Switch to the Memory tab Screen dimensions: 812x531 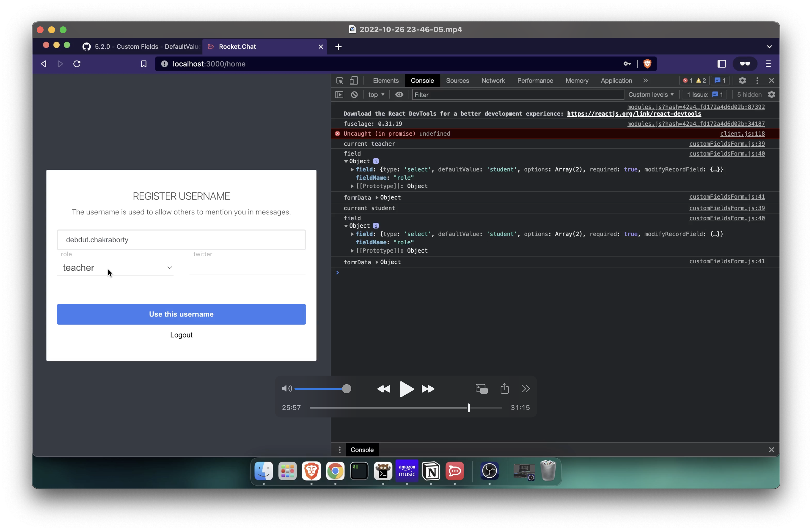(x=577, y=81)
